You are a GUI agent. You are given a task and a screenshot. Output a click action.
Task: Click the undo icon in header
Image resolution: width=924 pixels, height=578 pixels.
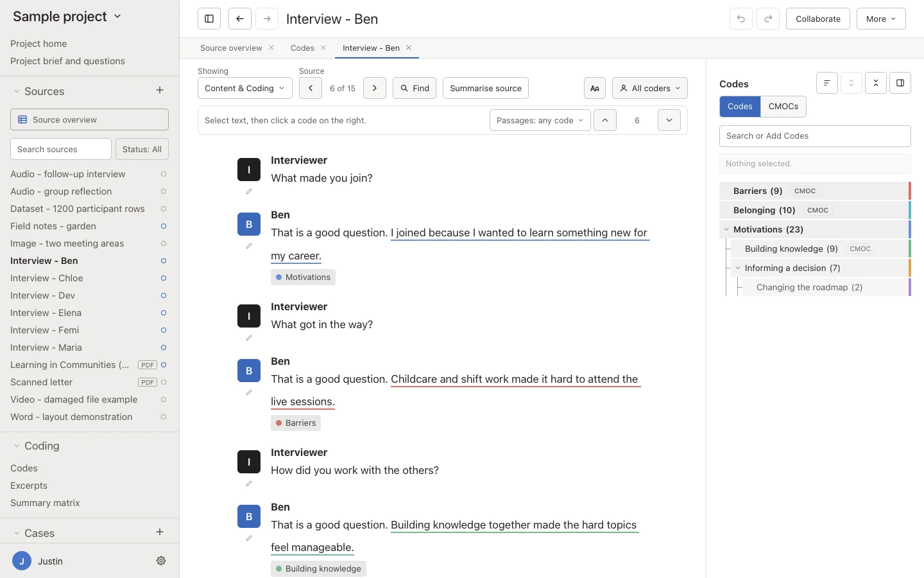click(741, 19)
